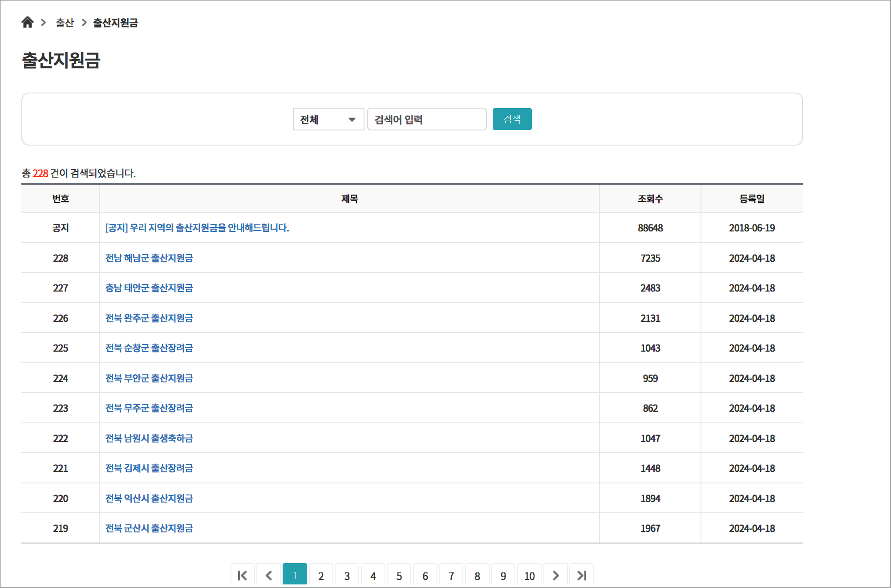Image resolution: width=891 pixels, height=588 pixels.
Task: Jump to last page arrow icon
Action: click(581, 576)
